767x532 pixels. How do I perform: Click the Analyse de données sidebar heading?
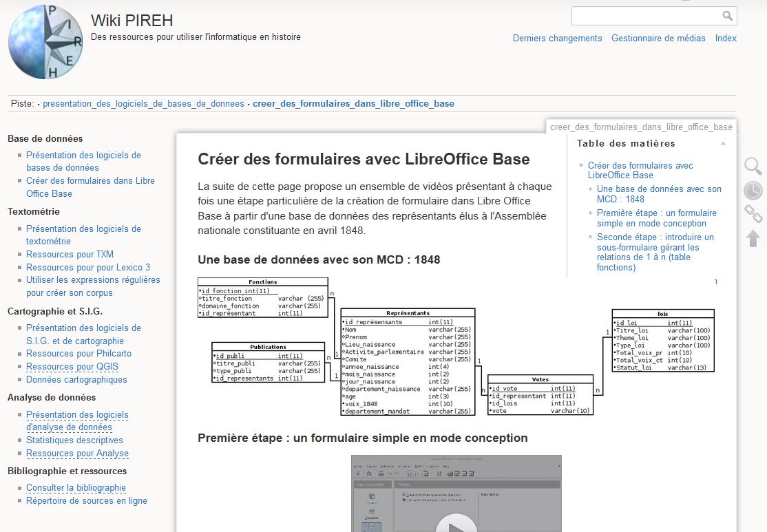coord(52,398)
